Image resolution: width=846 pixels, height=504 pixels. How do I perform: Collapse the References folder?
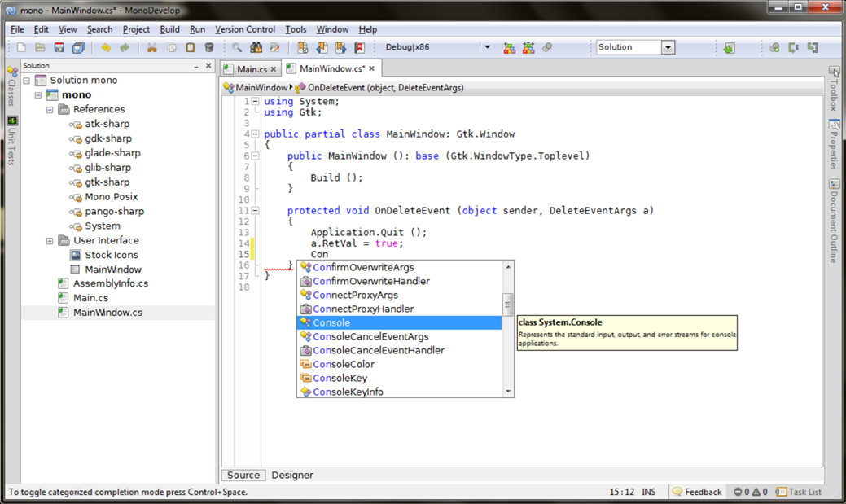pos(50,110)
